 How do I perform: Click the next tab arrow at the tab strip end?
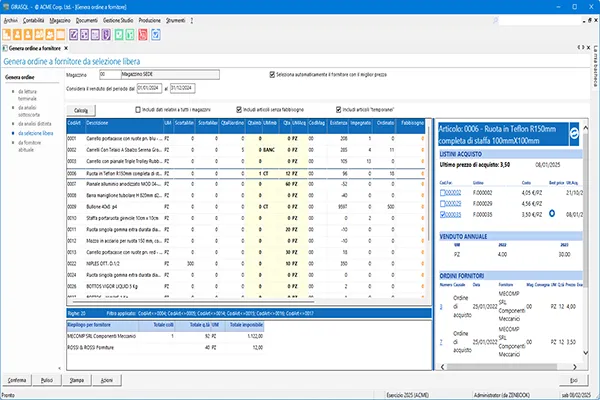583,47
